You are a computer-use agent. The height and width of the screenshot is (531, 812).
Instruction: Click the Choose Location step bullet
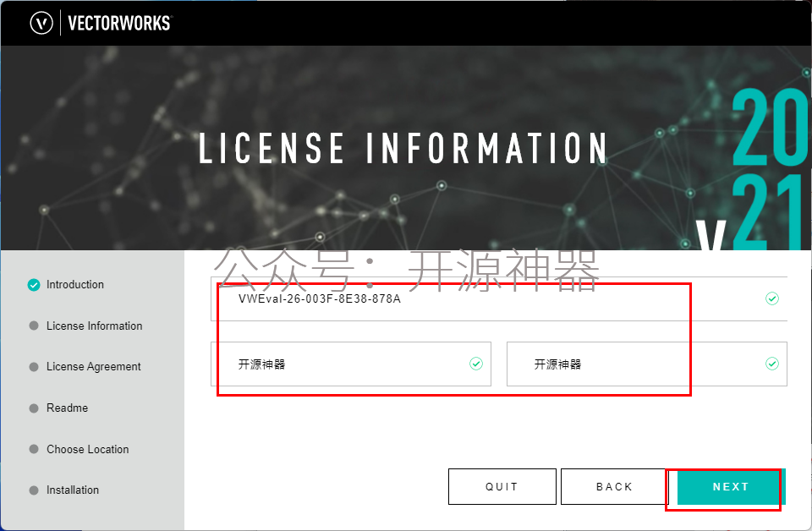[34, 449]
